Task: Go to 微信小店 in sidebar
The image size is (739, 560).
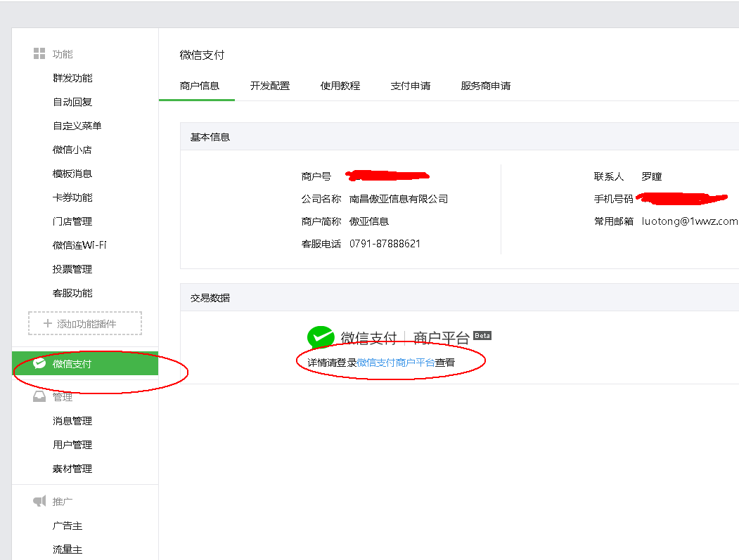Action: [72, 150]
